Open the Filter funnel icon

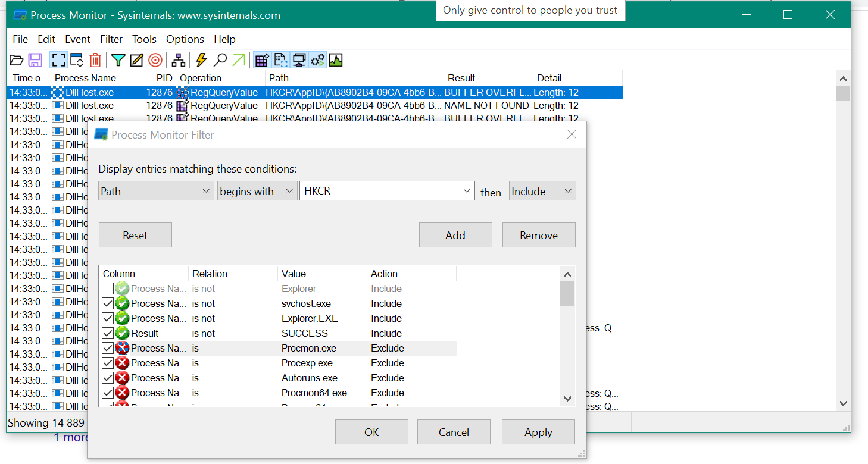pos(118,60)
